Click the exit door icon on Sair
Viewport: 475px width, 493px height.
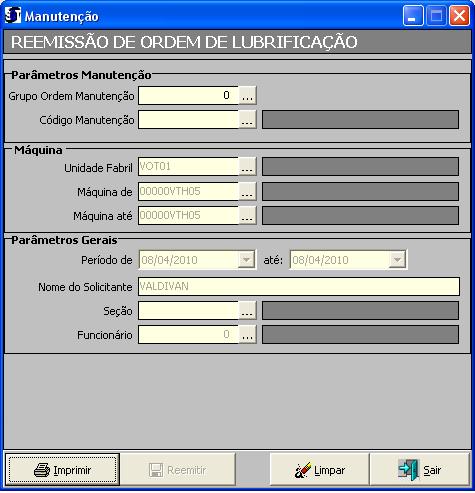pos(409,470)
